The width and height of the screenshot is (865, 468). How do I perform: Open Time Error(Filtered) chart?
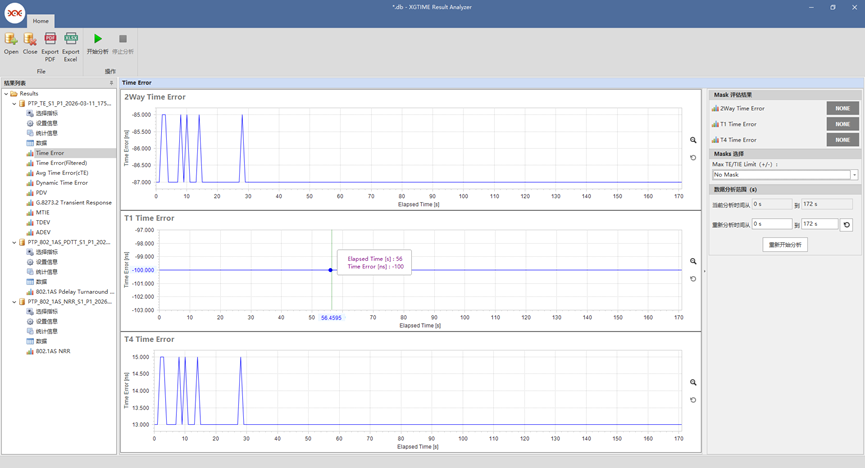(x=61, y=163)
